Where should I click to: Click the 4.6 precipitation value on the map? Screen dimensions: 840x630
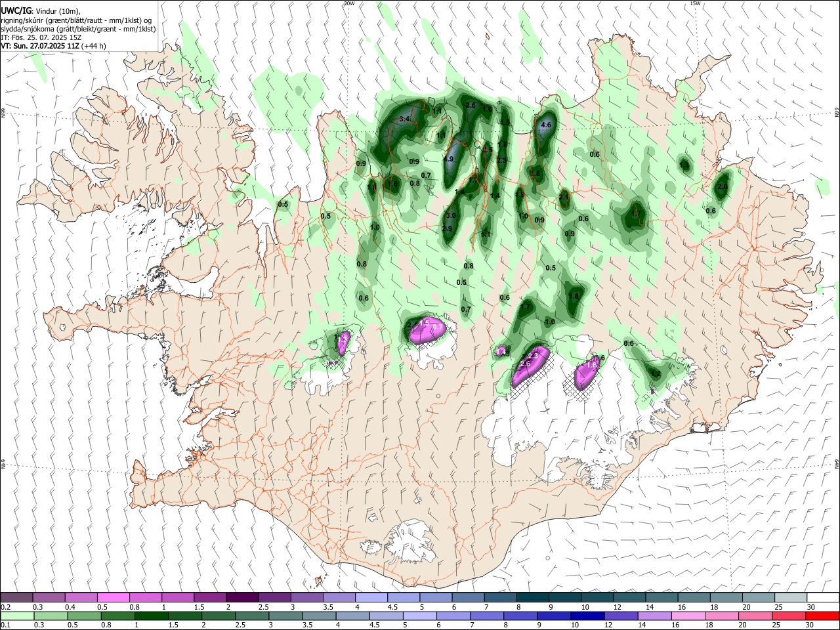click(546, 125)
